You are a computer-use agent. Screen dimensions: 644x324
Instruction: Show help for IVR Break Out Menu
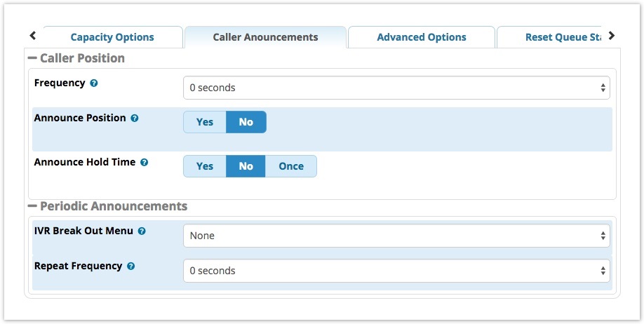coord(142,231)
